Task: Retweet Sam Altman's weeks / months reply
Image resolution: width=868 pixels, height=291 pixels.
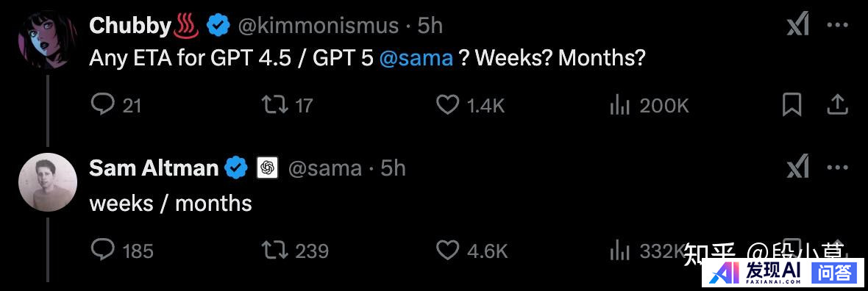Action: tap(294, 251)
